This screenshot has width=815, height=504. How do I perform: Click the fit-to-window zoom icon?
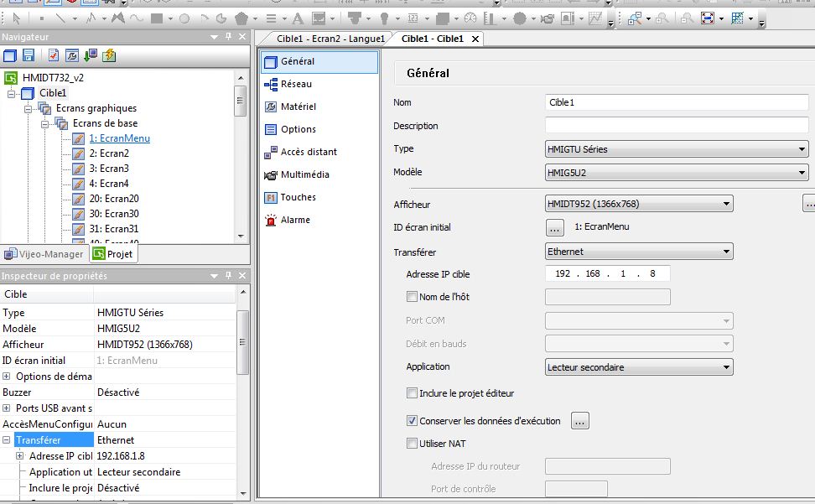[707, 18]
